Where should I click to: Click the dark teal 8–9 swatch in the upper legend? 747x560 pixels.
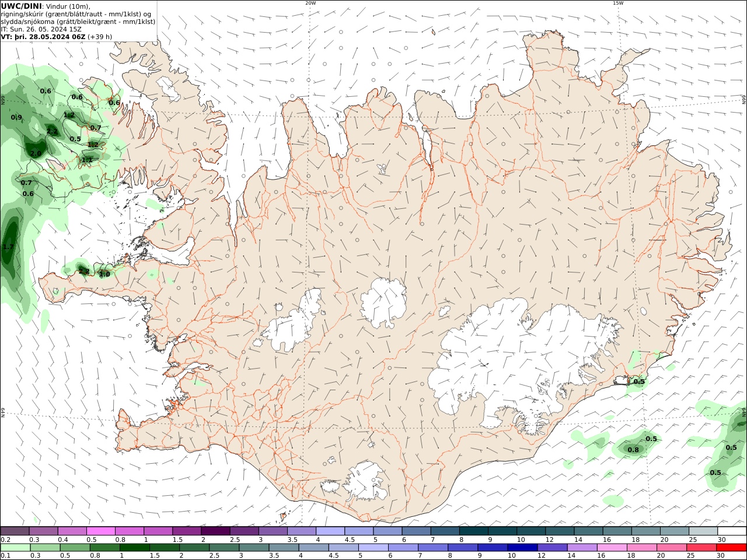474,531
